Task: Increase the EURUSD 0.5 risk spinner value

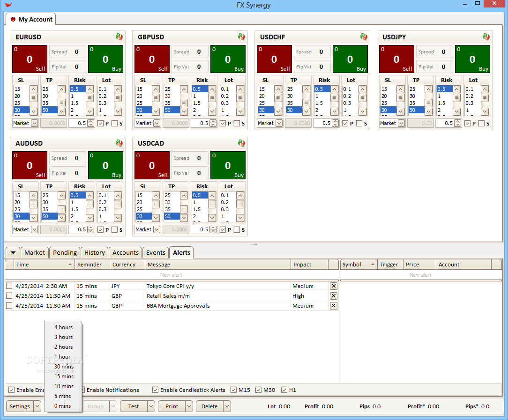Action: [x=91, y=121]
